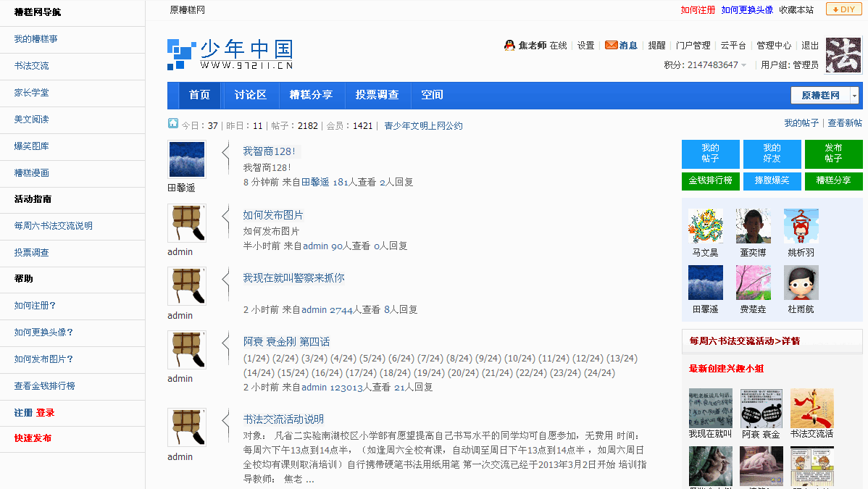Open 爆笑图库 in left sidebar
The height and width of the screenshot is (489, 868).
[32, 146]
